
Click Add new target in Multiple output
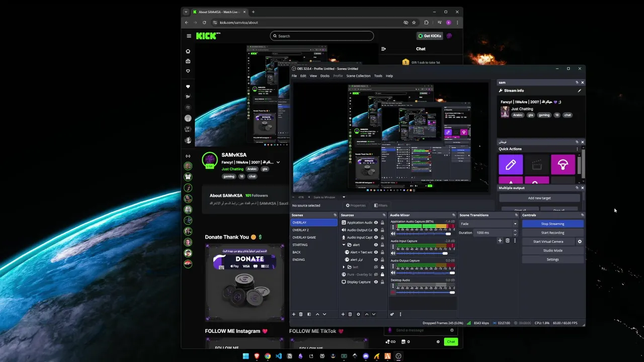coord(539,198)
